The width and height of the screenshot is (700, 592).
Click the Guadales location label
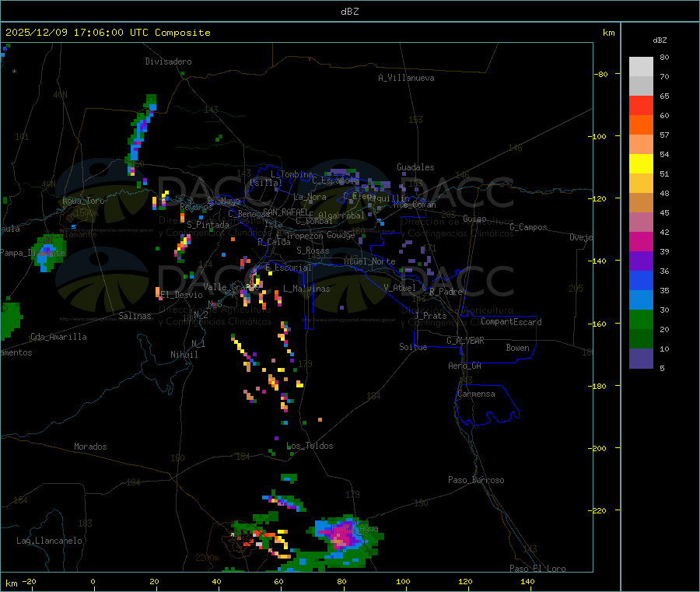click(415, 167)
